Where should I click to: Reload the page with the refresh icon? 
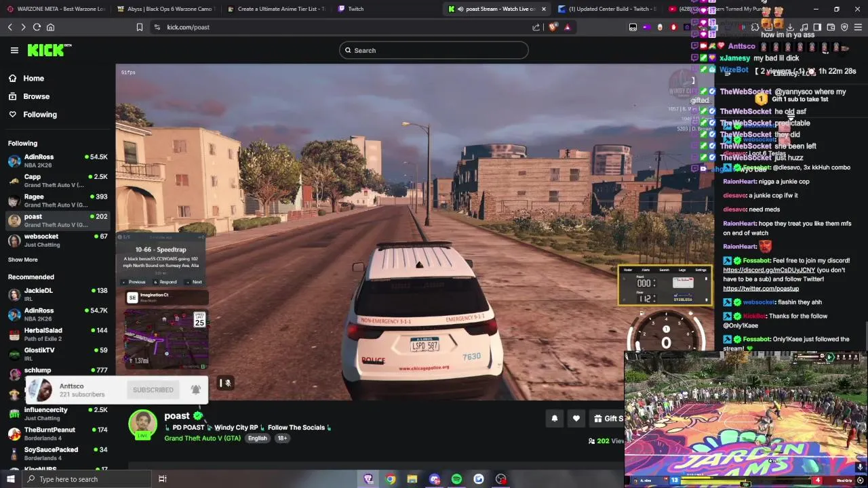[37, 27]
